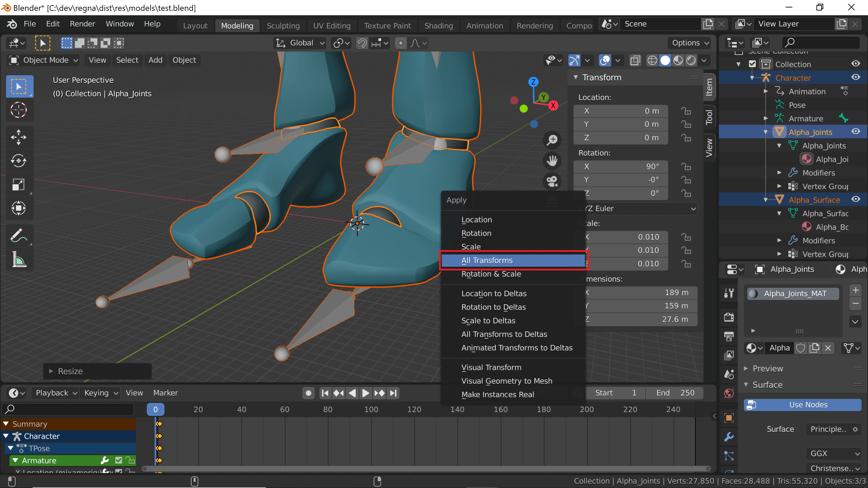This screenshot has height=488, width=868.
Task: Open the Options dropdown
Action: click(x=690, y=43)
